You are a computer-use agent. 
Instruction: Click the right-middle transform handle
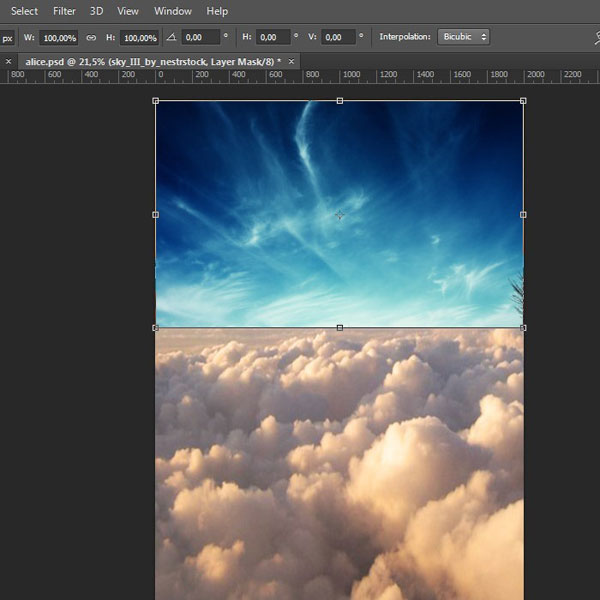523,215
